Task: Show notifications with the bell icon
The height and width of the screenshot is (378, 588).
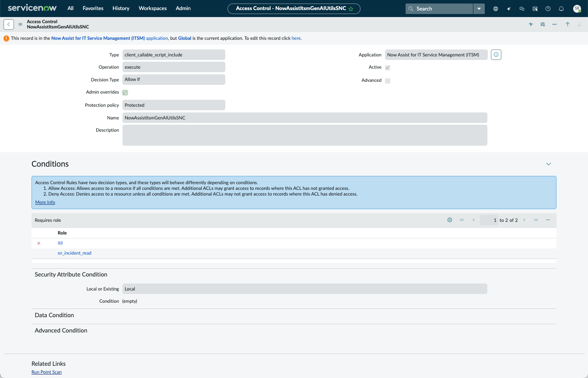Action: [561, 9]
